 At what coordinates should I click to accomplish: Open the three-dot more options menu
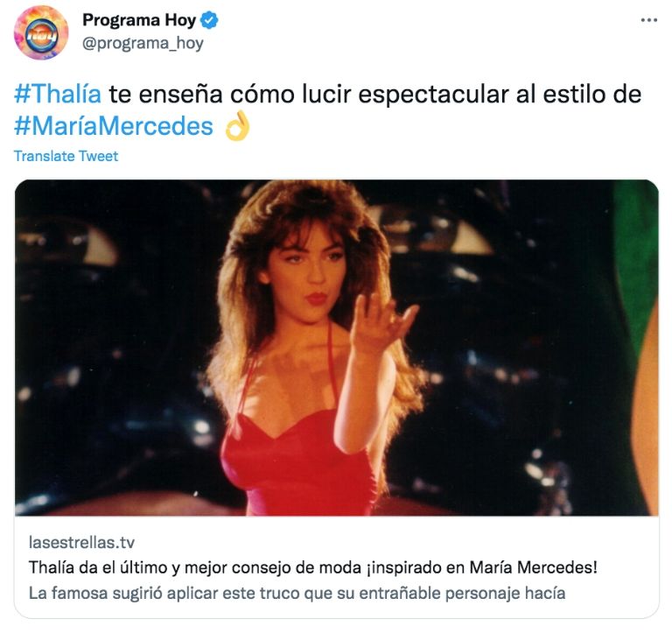point(649,20)
